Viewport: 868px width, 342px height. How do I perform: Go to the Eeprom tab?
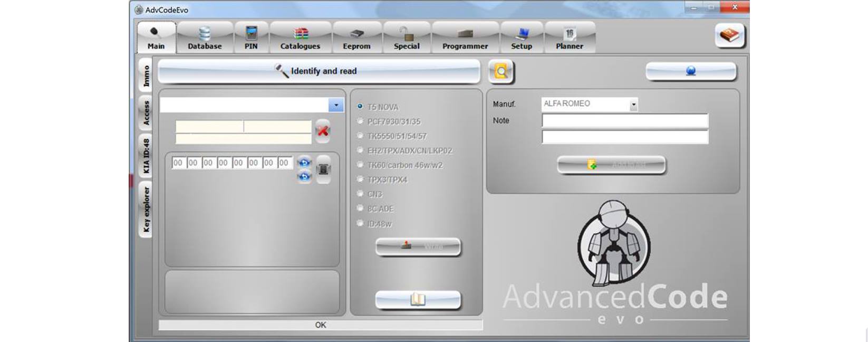(357, 37)
